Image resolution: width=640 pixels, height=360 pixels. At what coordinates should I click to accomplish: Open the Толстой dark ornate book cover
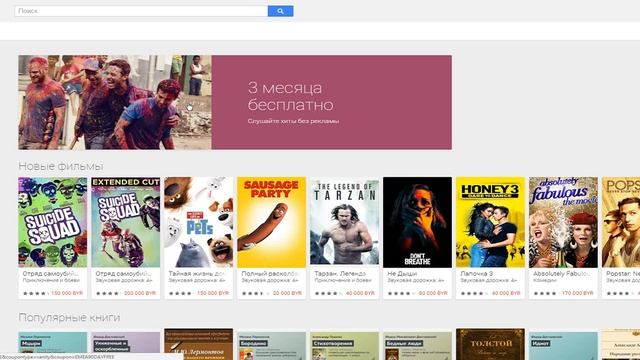(x=490, y=344)
